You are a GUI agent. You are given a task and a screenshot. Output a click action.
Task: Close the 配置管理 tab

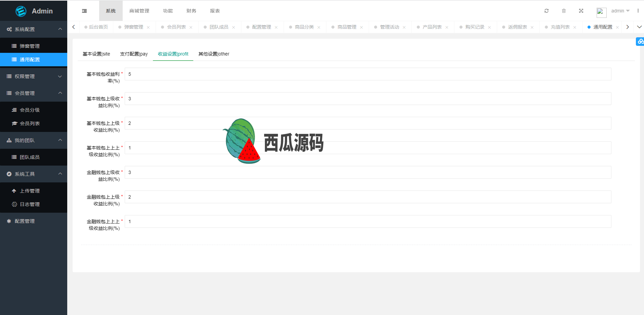coord(276,27)
